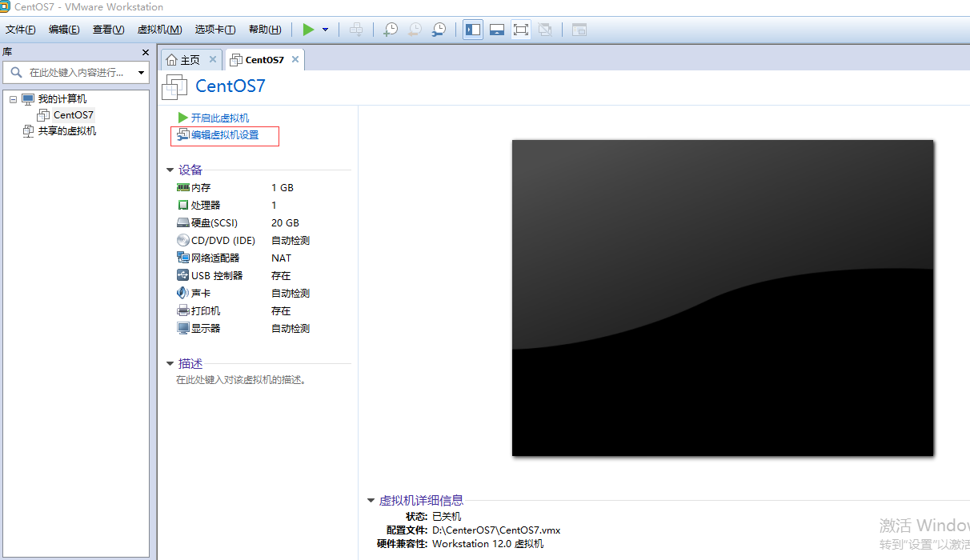Screen dimensions: 970x560
Task: Toggle the library sidebar view icon
Action: [x=473, y=30]
